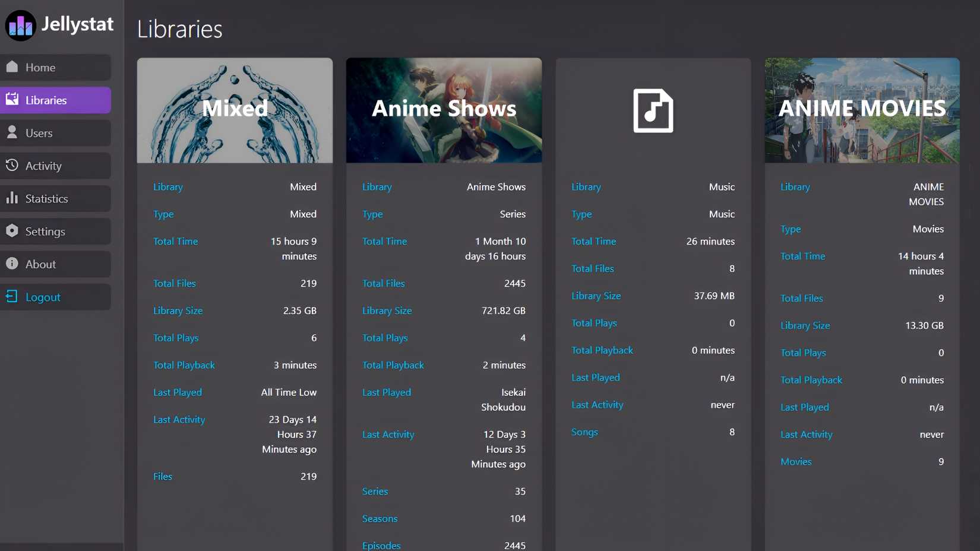Screen dimensions: 980x551
Task: Click the Statistics bar chart icon
Action: pos(12,198)
